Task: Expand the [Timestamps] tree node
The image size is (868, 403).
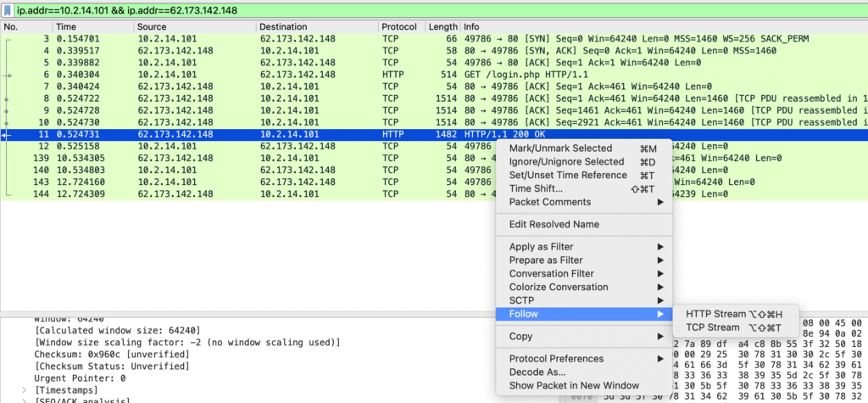Action: pyautogui.click(x=25, y=390)
